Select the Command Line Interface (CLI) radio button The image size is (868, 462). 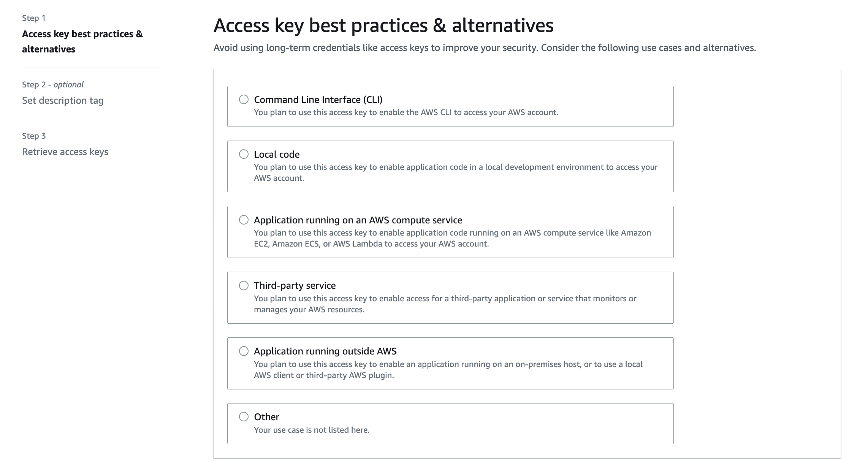pos(244,100)
